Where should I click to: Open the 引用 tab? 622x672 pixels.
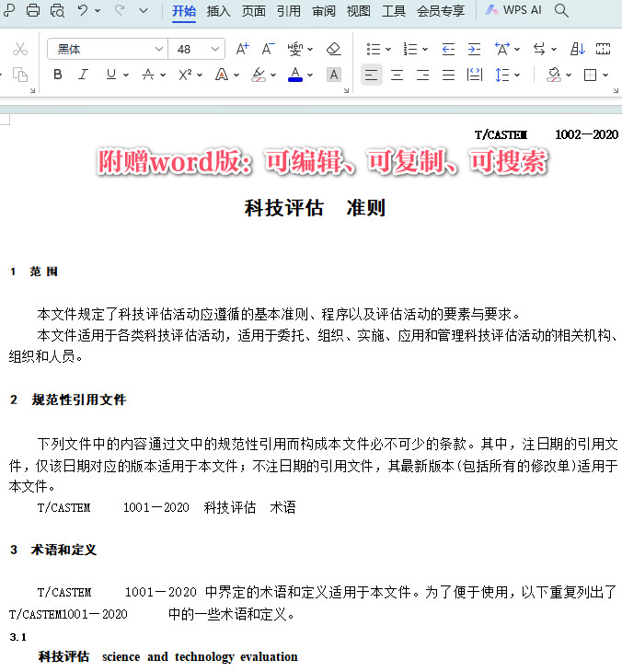pos(288,11)
